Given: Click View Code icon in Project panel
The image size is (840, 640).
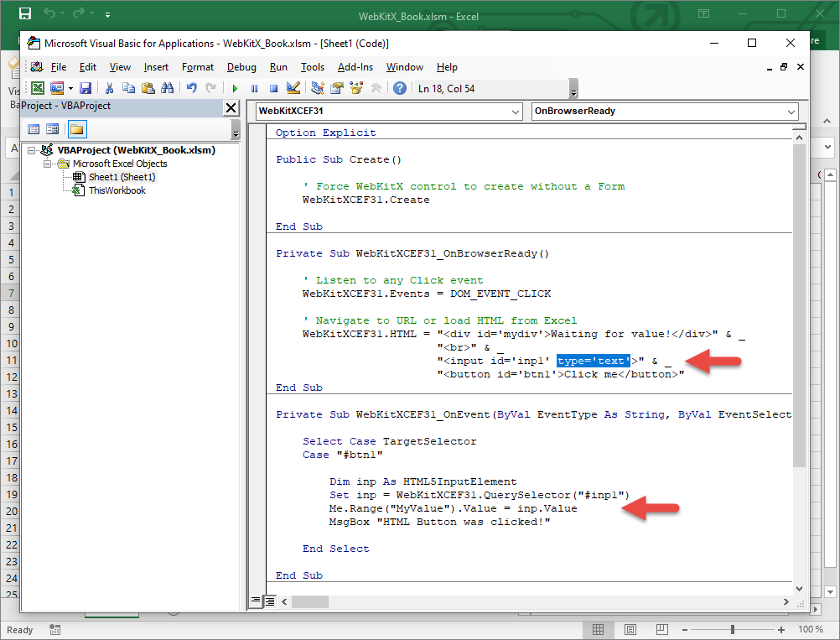Looking at the screenshot, I should (34, 129).
